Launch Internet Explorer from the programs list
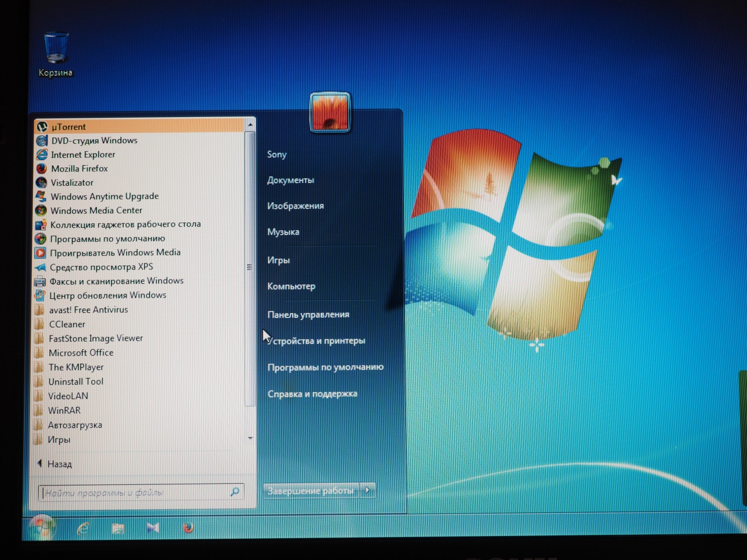The image size is (747, 560). 82,155
